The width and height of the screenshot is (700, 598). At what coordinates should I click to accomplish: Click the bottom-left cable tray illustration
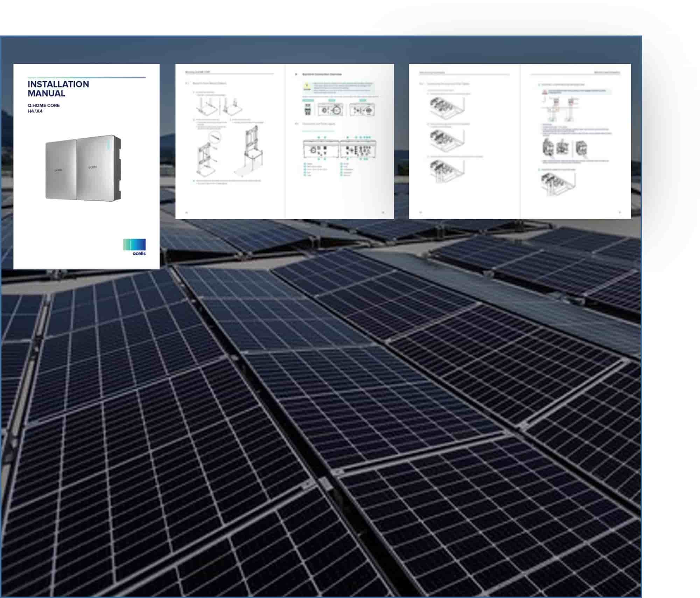click(447, 171)
